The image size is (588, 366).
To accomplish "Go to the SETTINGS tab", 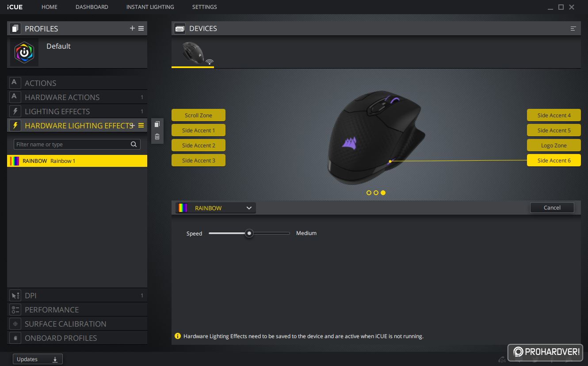I will (205, 7).
